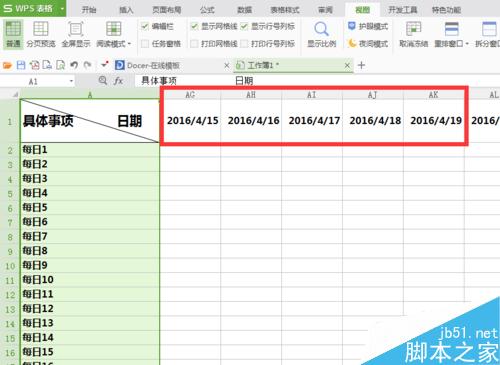Toggle Print Gridlines (打印网格线) checkbox
This screenshot has width=500, height=365.
[194, 43]
